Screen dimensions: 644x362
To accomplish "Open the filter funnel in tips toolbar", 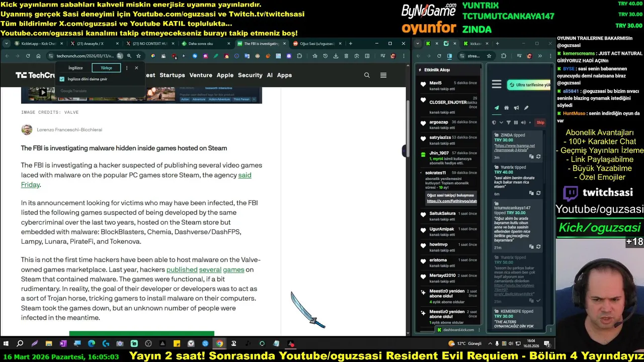I will (508, 122).
